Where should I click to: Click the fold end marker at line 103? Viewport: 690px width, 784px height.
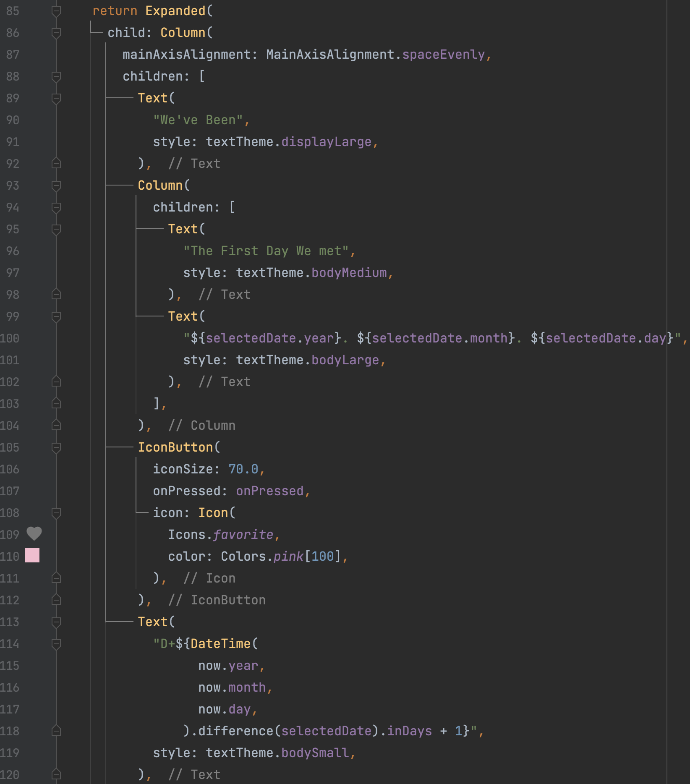click(x=56, y=404)
